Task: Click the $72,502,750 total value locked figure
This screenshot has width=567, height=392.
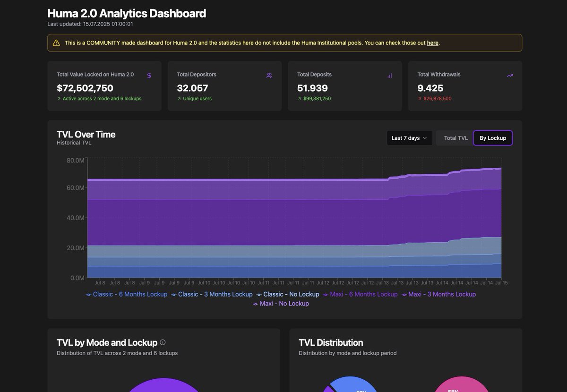Action: 85,88
